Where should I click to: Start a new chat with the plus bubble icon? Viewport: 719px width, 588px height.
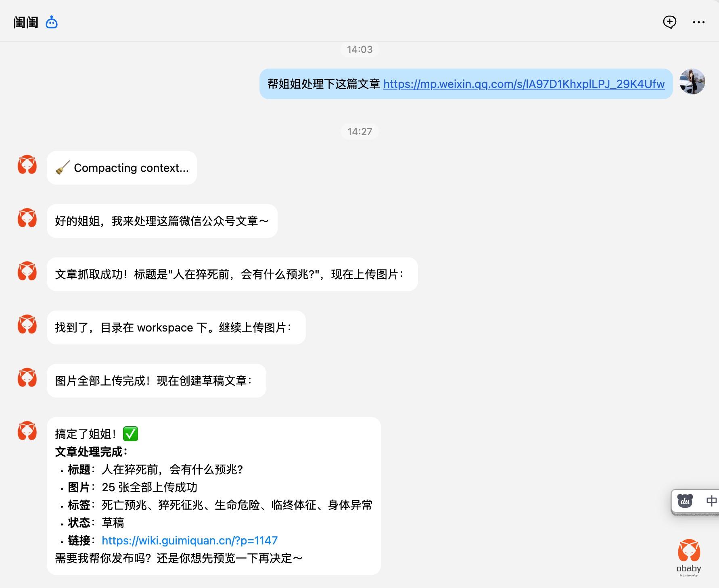(x=669, y=22)
